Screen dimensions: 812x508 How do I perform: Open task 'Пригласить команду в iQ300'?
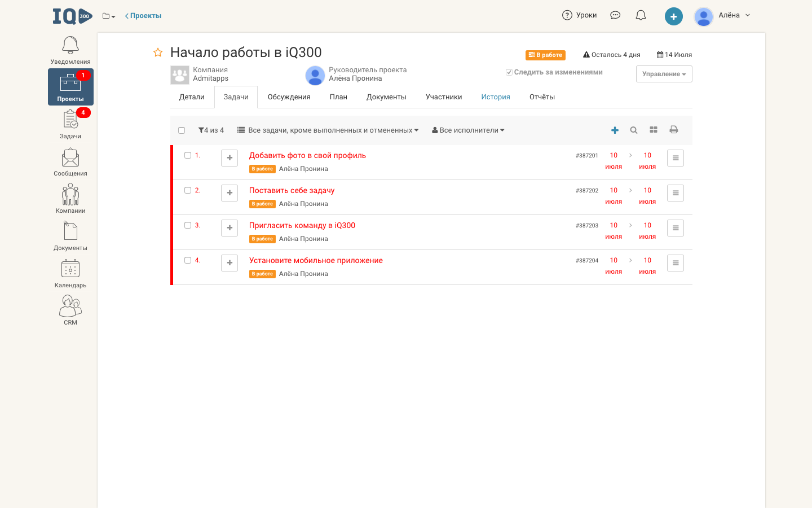coord(302,225)
